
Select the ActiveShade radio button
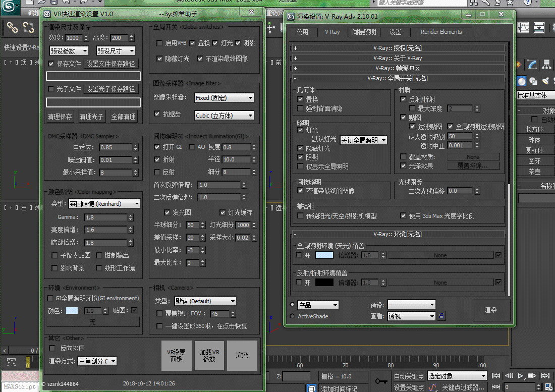tap(293, 316)
